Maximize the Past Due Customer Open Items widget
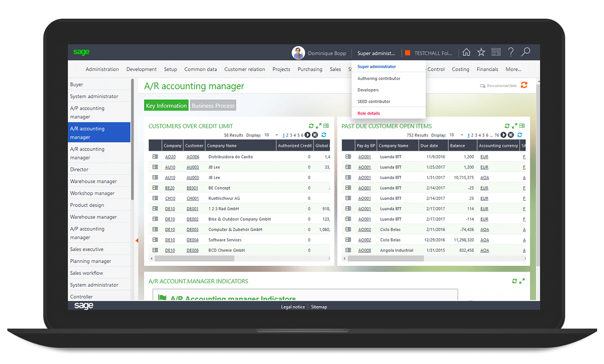604x364 pixels. [514, 126]
